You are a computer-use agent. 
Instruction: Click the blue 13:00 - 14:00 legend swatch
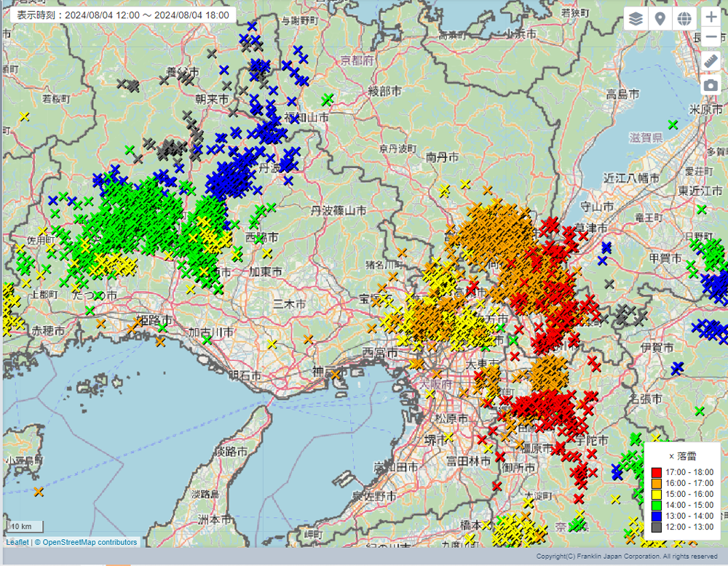coord(657,516)
